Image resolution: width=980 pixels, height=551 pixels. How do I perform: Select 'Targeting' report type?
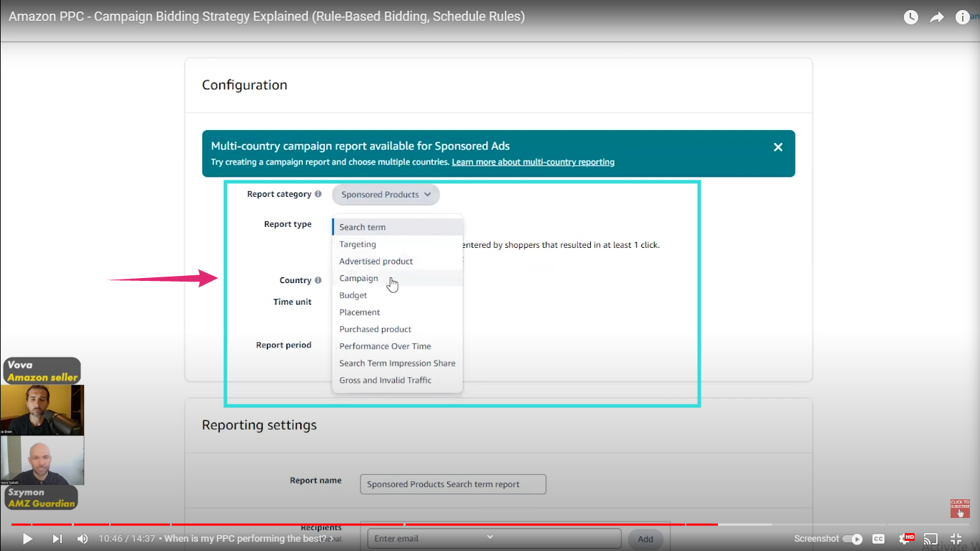398,244
